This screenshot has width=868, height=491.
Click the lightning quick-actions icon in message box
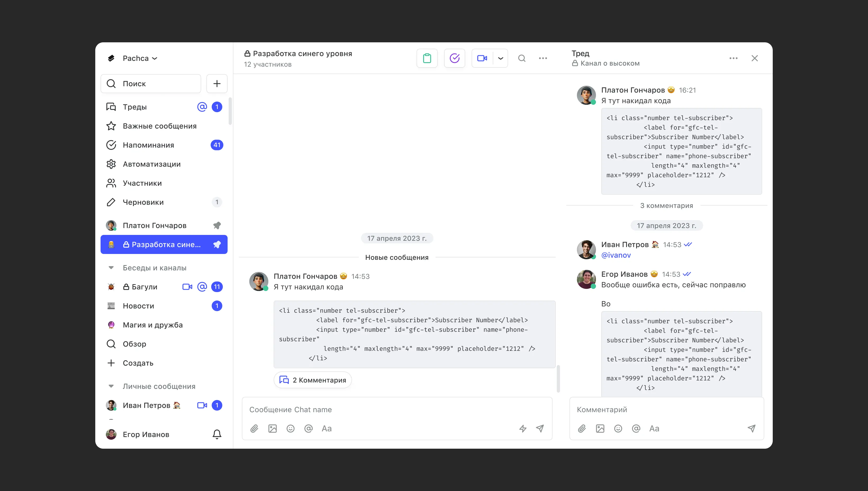click(523, 428)
